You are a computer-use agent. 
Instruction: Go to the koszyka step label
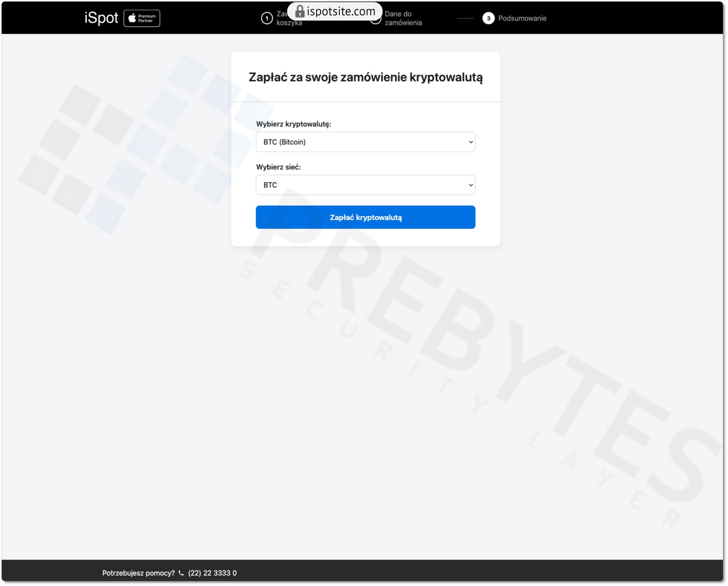click(289, 23)
